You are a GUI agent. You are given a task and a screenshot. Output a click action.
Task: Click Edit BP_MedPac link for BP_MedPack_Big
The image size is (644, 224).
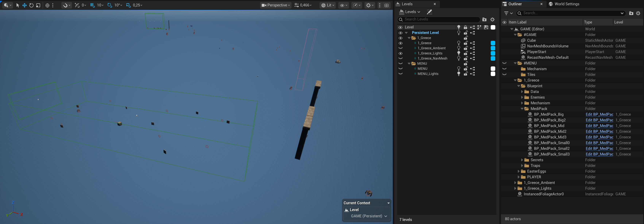599,115
